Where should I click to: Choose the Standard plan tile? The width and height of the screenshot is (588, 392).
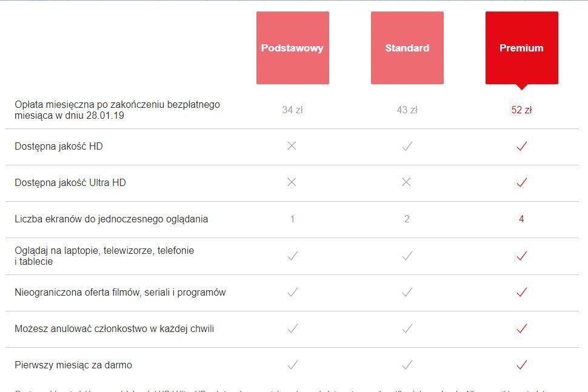pyautogui.click(x=407, y=48)
